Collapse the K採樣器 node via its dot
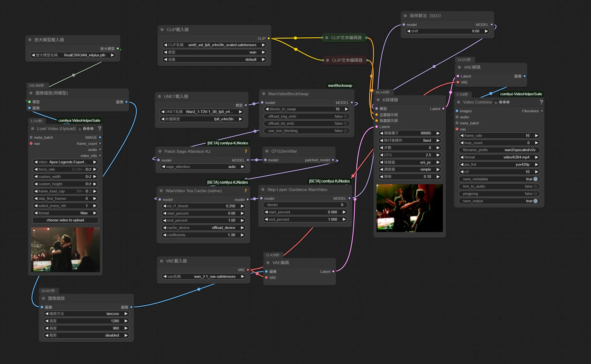Image resolution: width=591 pixels, height=364 pixels. (x=378, y=100)
